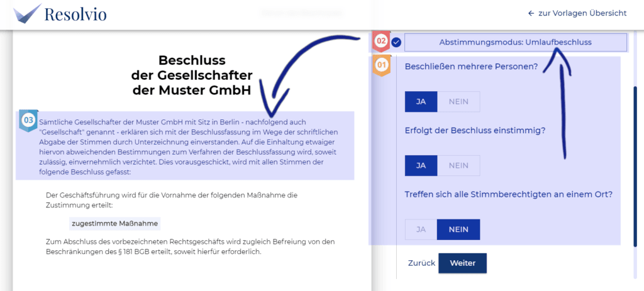
Task: Select JA for Beschließen mehrere Personen
Action: (x=421, y=102)
